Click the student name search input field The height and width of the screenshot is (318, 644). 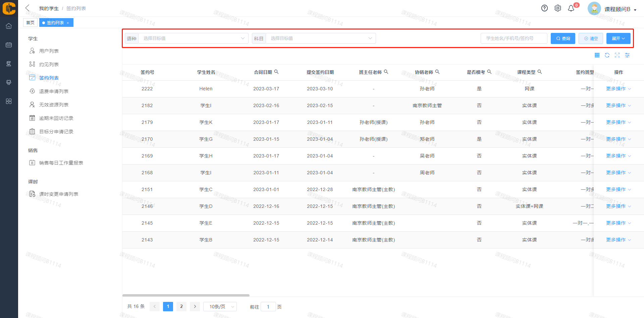514,38
